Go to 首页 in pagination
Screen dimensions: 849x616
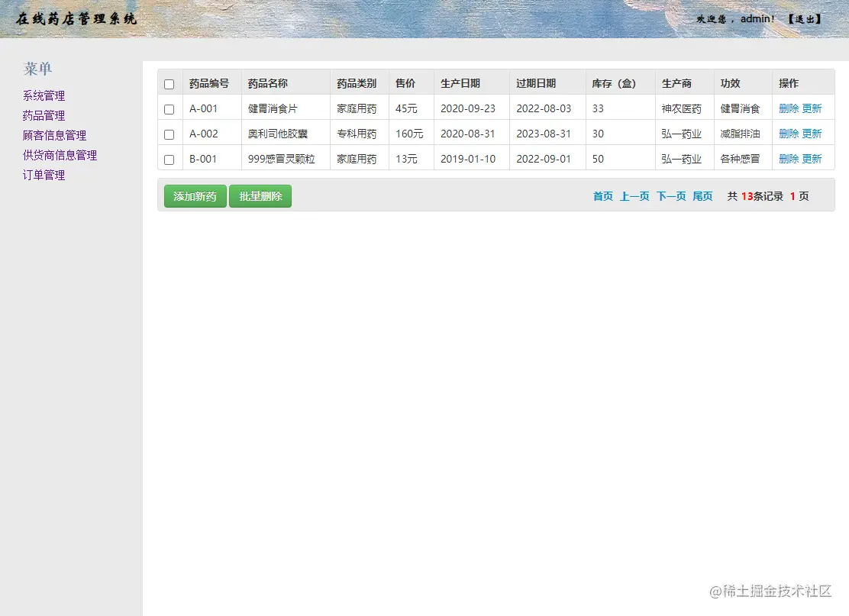pyautogui.click(x=602, y=195)
